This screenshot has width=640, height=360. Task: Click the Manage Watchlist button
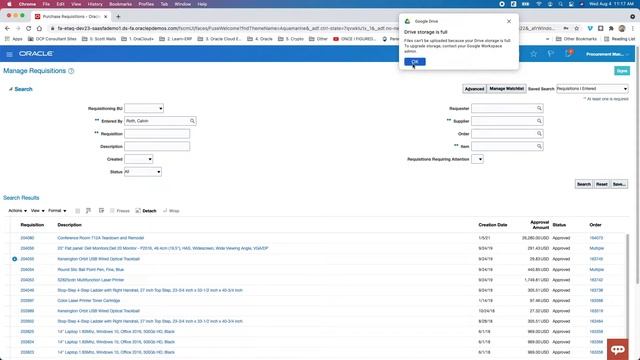(x=507, y=89)
